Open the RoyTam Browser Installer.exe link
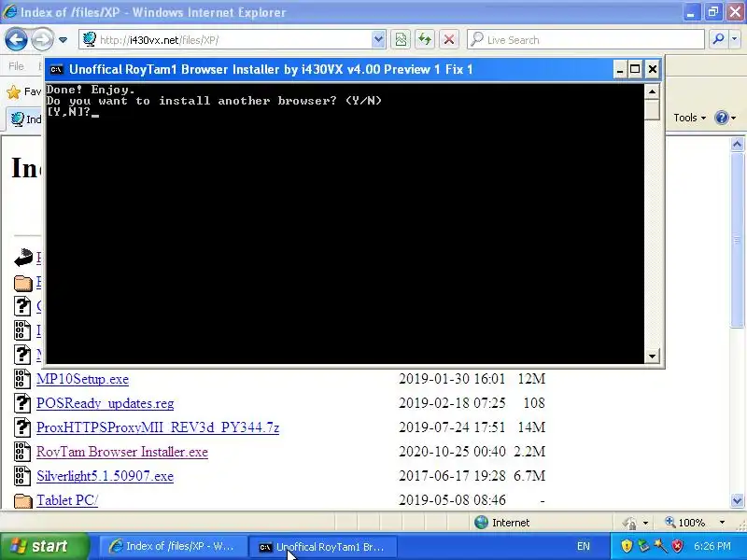 coord(122,452)
